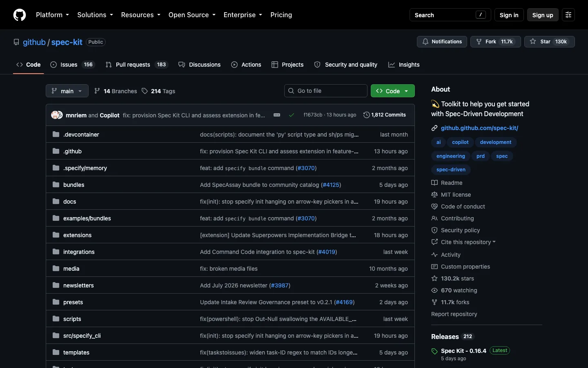Image resolution: width=588 pixels, height=368 pixels.
Task: Expand the Solutions menu in header
Action: 95,15
